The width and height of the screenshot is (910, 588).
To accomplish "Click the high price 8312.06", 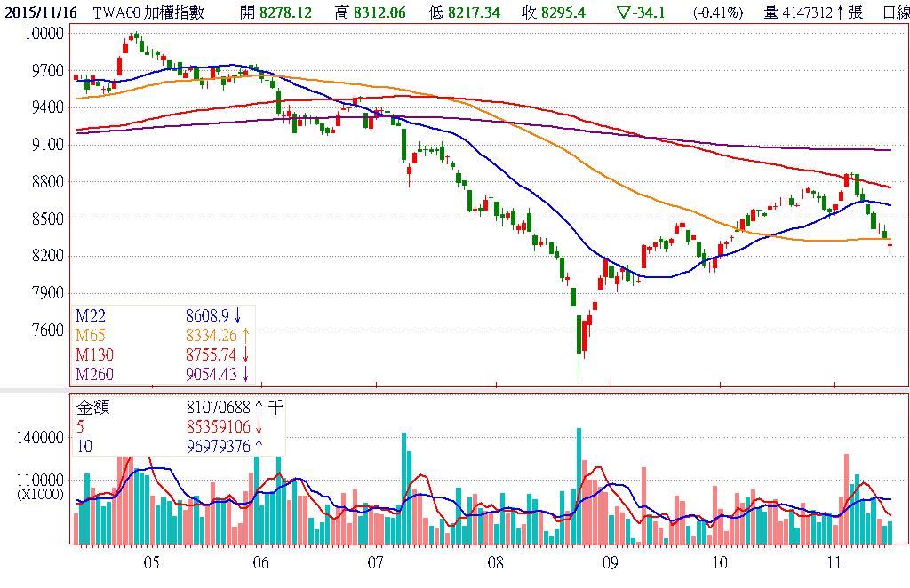I will (x=379, y=12).
